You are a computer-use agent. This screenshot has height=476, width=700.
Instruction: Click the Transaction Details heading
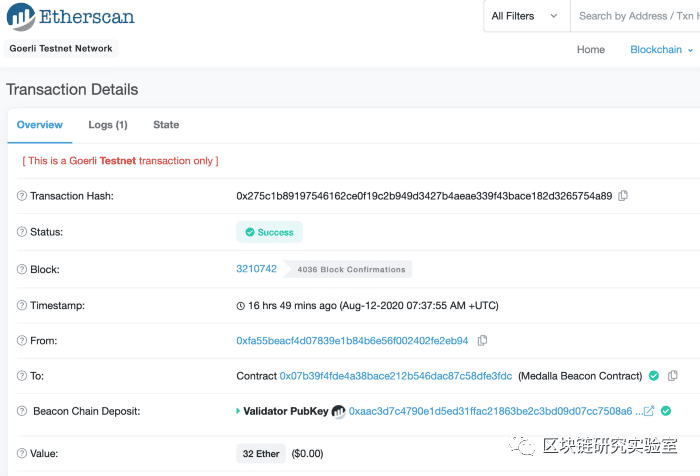(x=72, y=89)
